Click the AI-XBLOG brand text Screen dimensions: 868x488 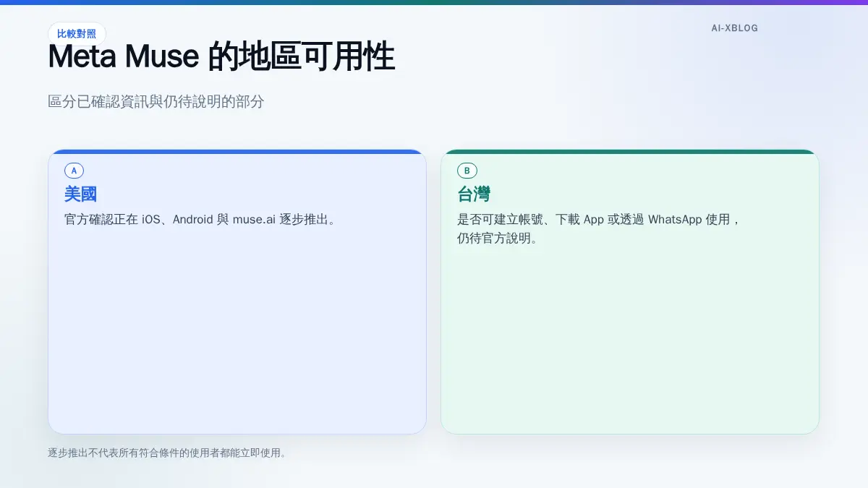[735, 28]
